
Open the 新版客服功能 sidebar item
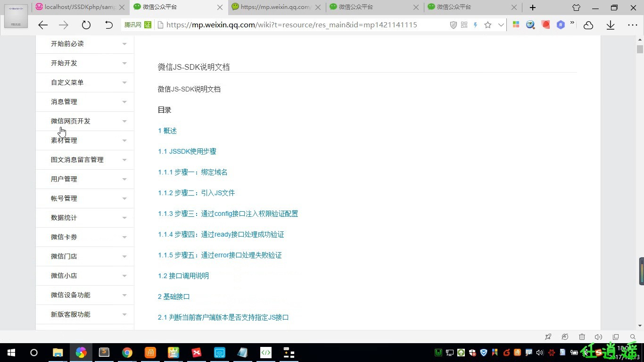pyautogui.click(x=85, y=314)
